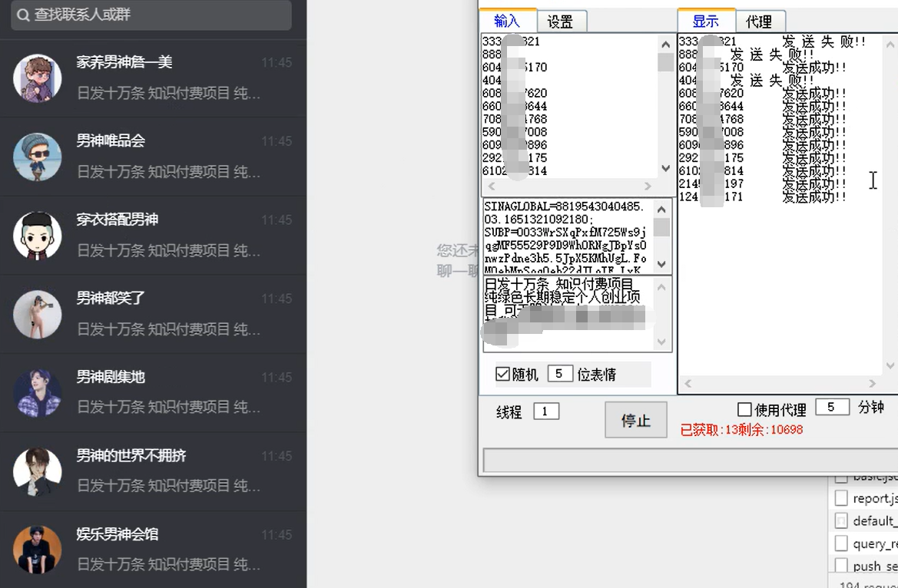898x588 pixels.
Task: Click the 查找联系人或群 search box
Action: click(x=150, y=15)
